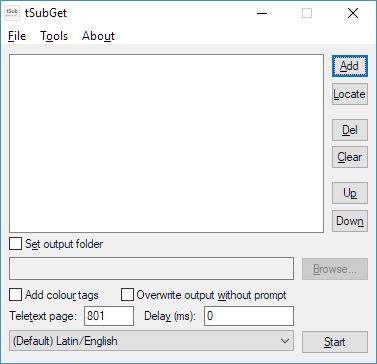This screenshot has height=364, width=377.
Task: Move item with the Up button
Action: pyautogui.click(x=350, y=193)
